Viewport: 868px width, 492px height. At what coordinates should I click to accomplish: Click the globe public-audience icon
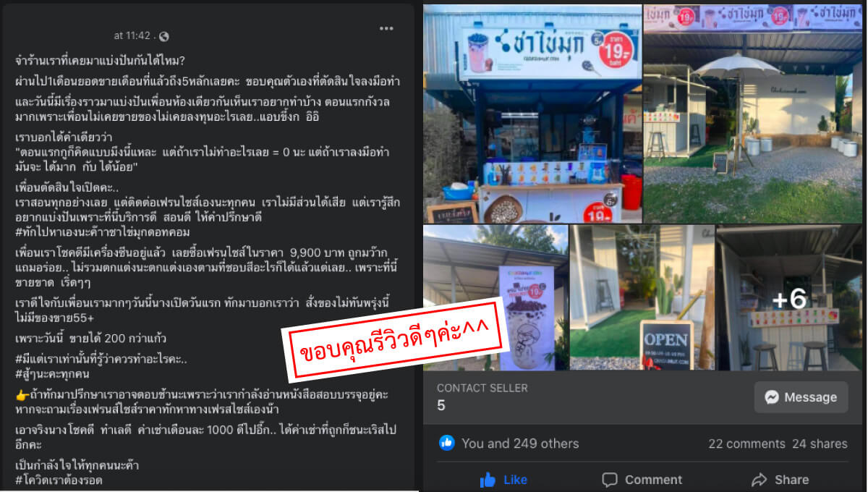[163, 35]
